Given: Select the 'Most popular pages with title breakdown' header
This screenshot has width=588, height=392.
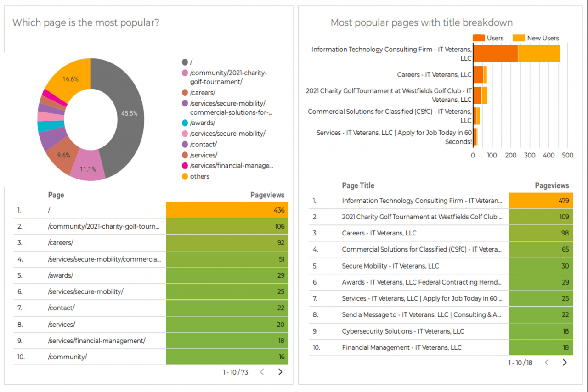Looking at the screenshot, I should coord(423,22).
